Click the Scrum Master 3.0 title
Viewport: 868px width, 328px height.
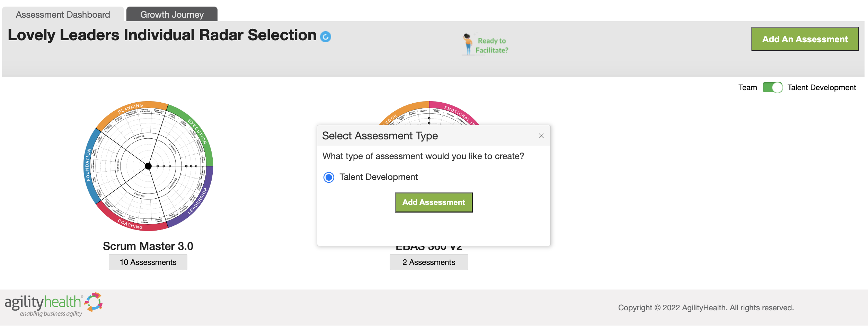148,246
